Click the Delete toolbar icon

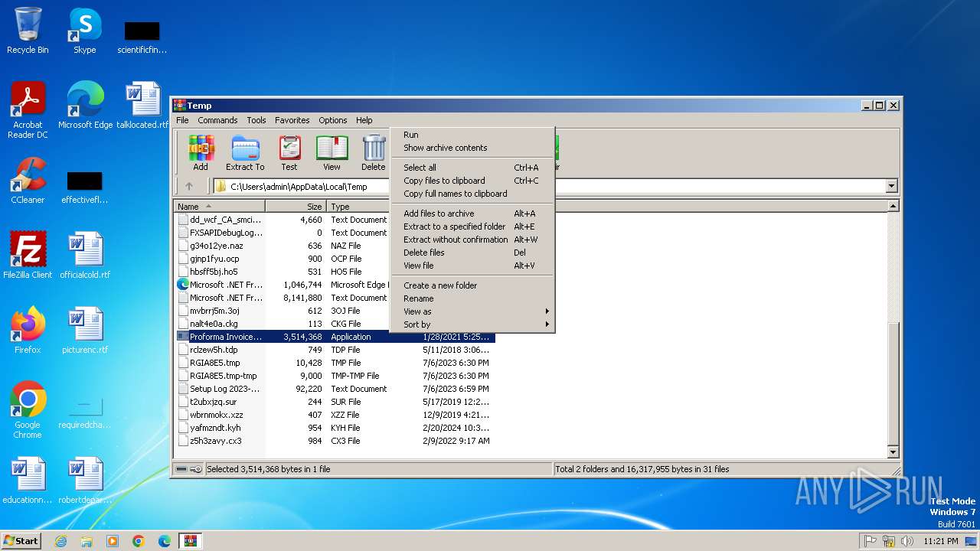[374, 153]
